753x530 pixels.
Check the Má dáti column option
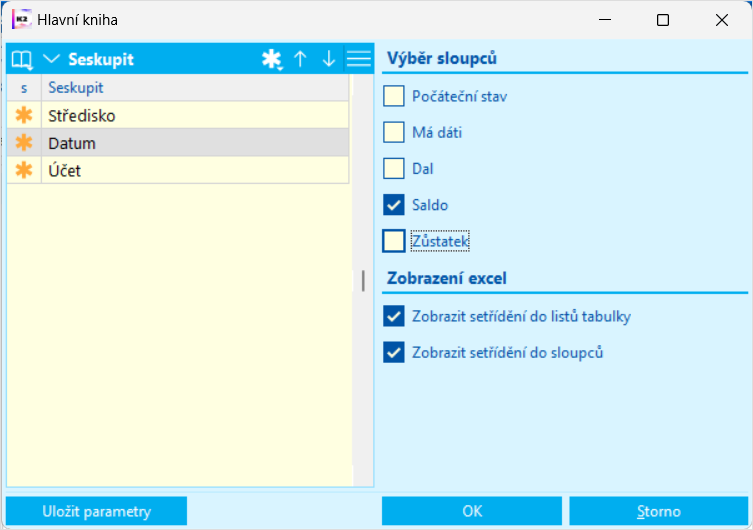[394, 133]
